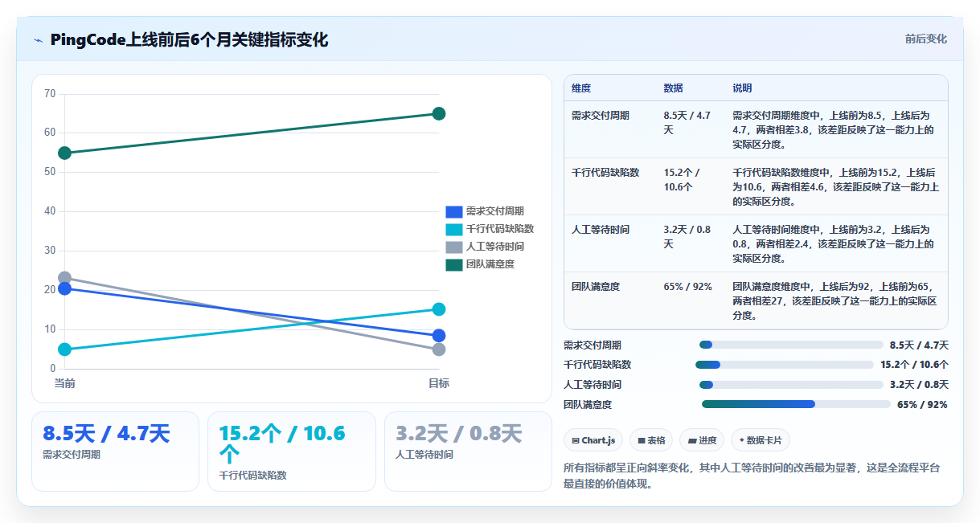The image size is (980, 523).
Task: Click the 人工等待时间 gray point at 当前
Action: coord(65,278)
